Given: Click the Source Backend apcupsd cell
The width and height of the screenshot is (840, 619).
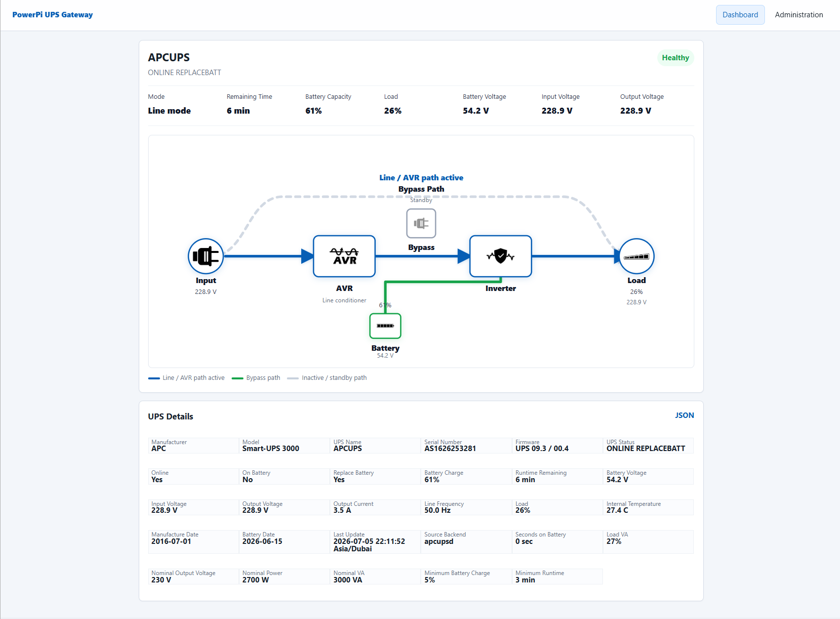Looking at the screenshot, I should (x=466, y=542).
